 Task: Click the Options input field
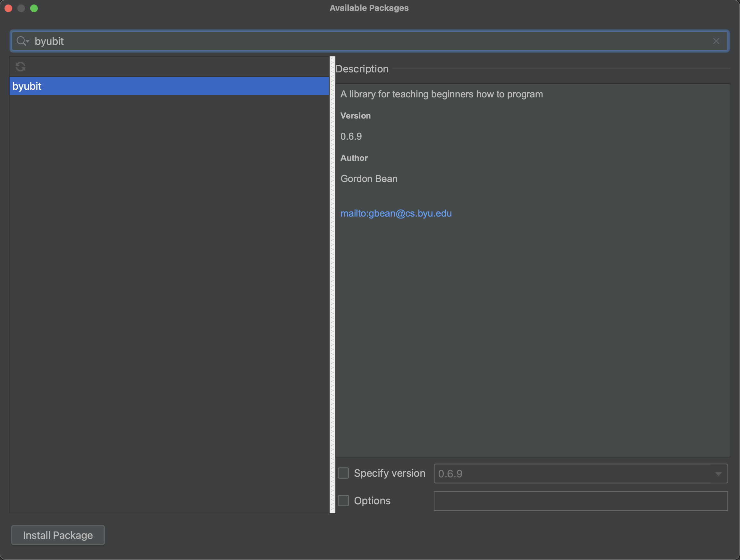(581, 501)
